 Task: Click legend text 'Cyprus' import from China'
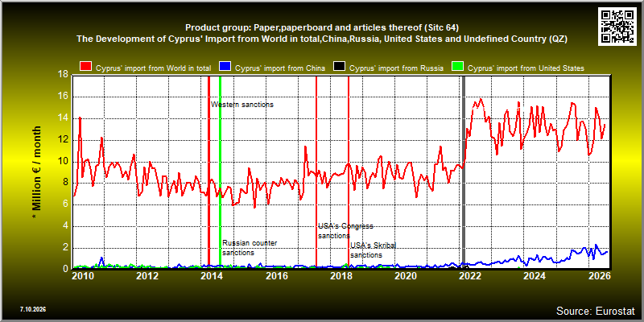280,68
